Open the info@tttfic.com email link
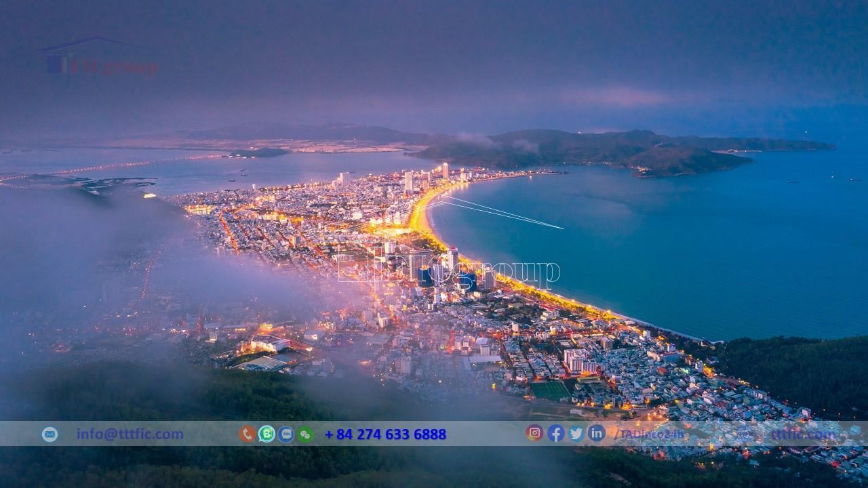The height and width of the screenshot is (488, 868). tap(130, 434)
